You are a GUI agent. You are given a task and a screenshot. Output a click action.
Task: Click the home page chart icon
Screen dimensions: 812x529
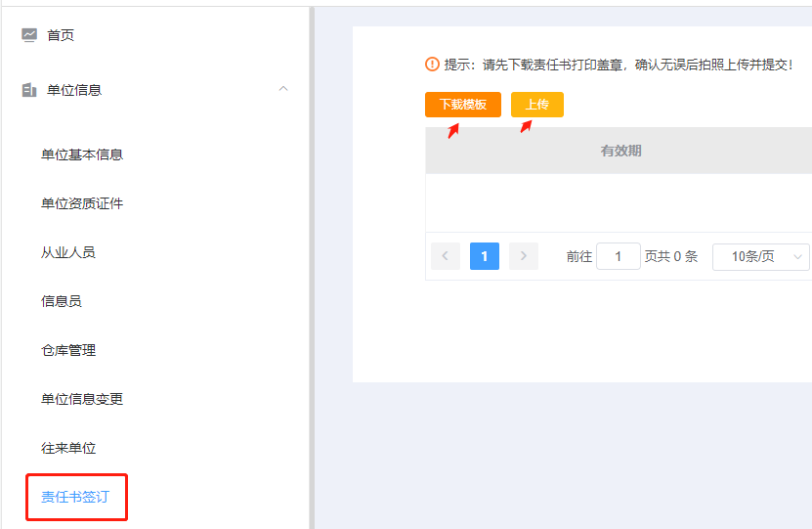pyautogui.click(x=29, y=35)
